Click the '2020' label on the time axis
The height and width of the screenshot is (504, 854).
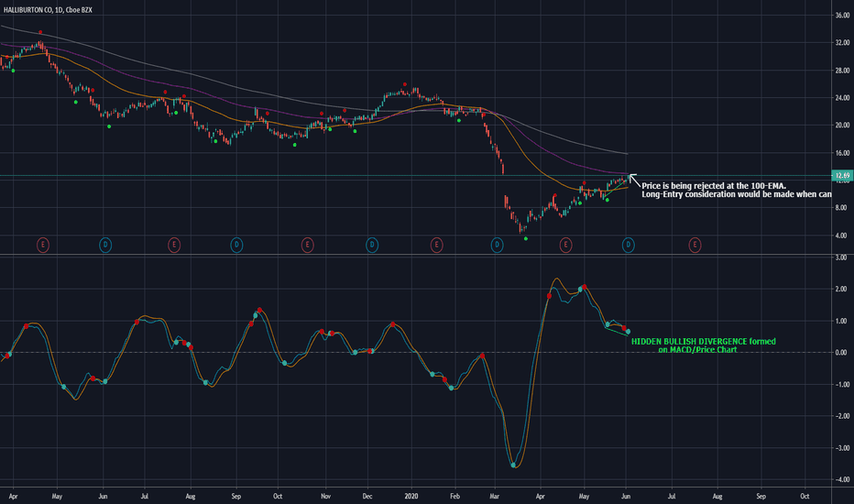tap(411, 497)
